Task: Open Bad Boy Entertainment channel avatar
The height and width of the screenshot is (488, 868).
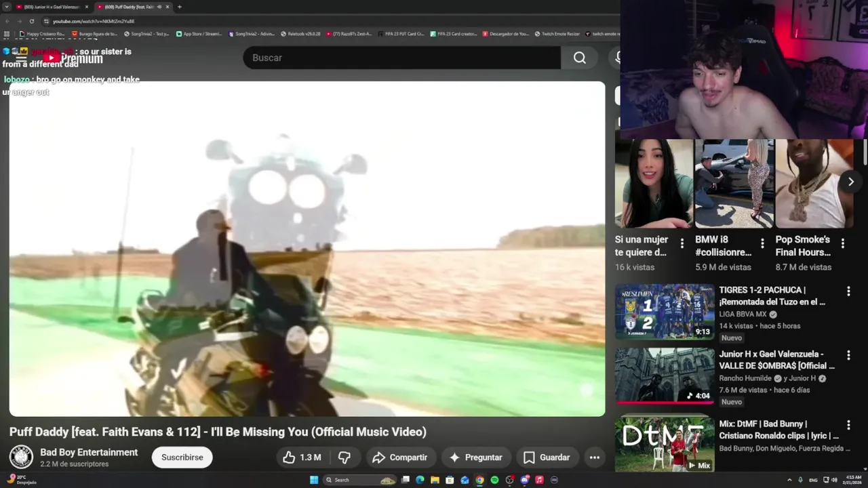Action: tap(21, 457)
